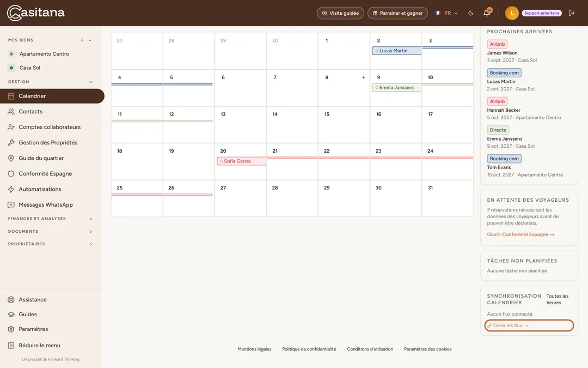Expand Documents section
Viewport: 588px width, 368px height.
(x=50, y=231)
